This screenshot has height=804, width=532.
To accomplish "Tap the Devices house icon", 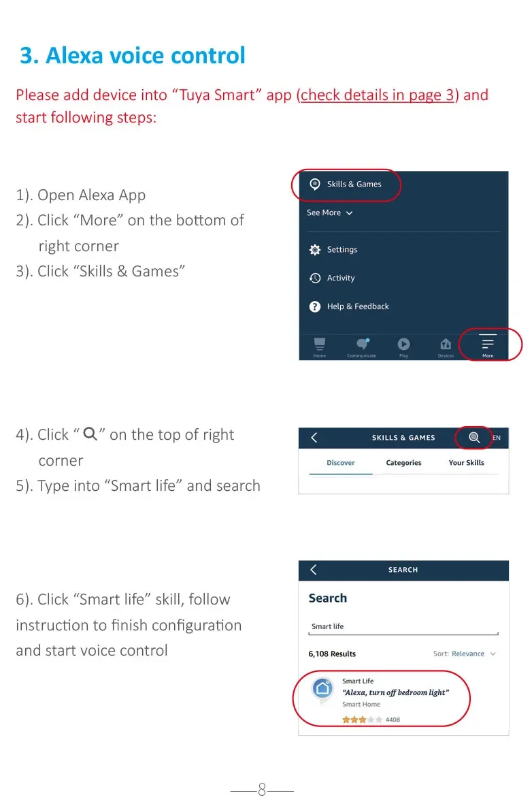I will pyautogui.click(x=446, y=347).
